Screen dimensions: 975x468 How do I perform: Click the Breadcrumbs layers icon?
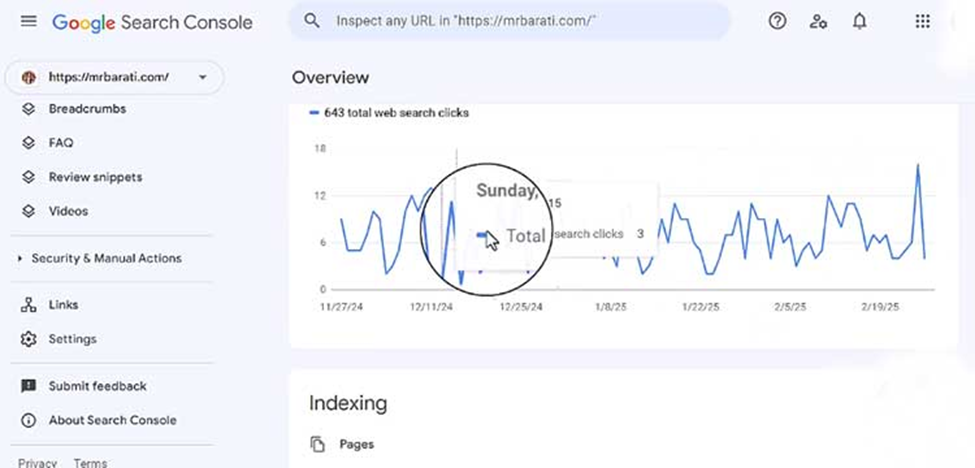[29, 109]
